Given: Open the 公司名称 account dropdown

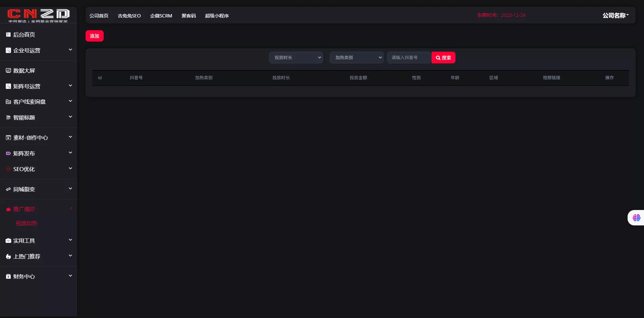Looking at the screenshot, I should tap(615, 15).
